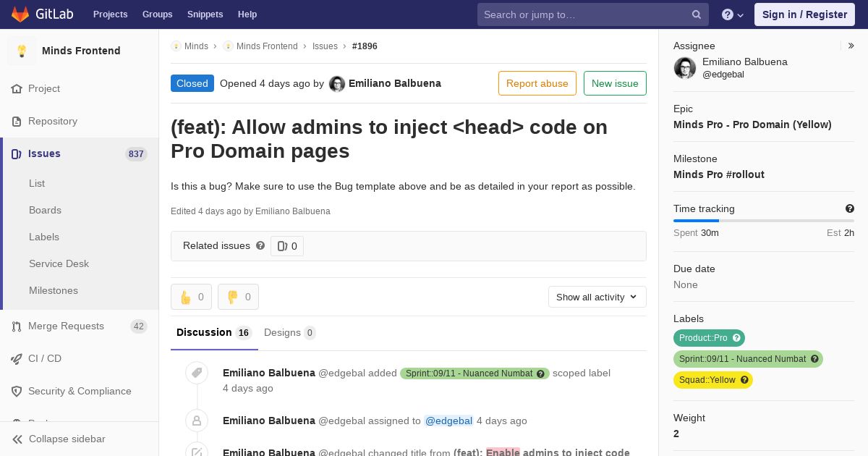Open the Minds Pro - Pro Domain epic

pos(752,124)
